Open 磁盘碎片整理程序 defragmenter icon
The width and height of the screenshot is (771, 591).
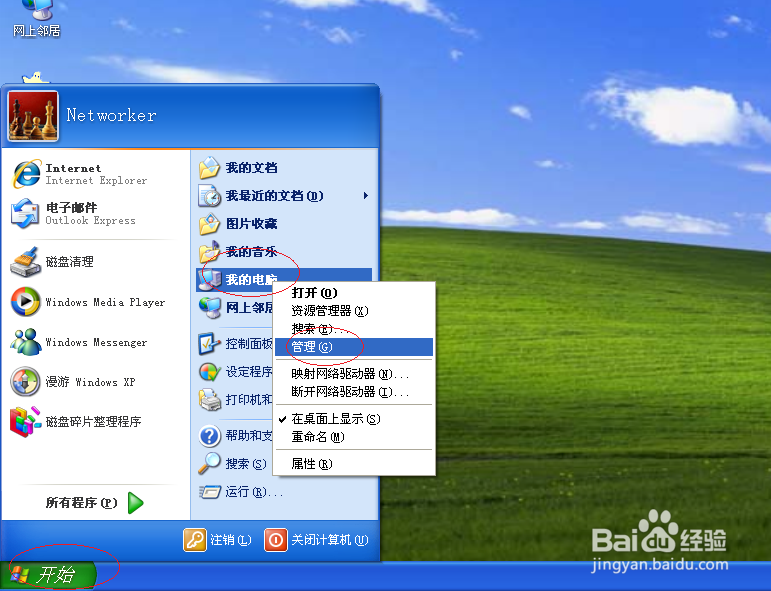[x=26, y=421]
